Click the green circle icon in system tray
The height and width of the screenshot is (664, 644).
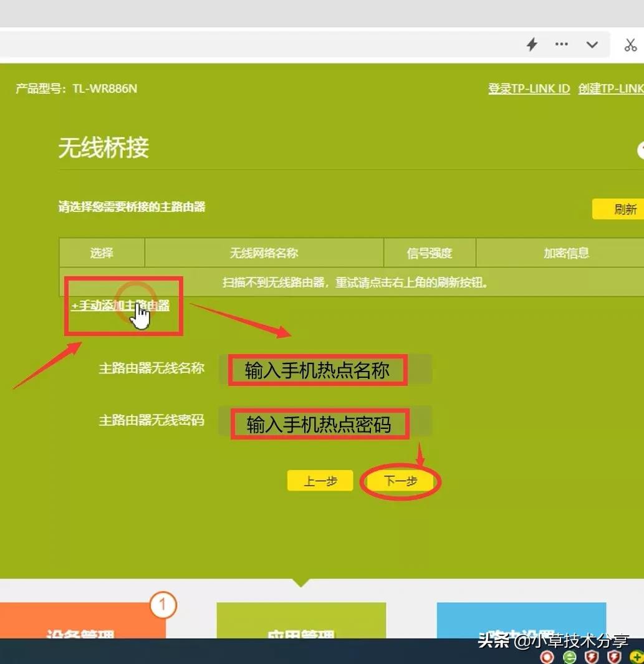(570, 657)
